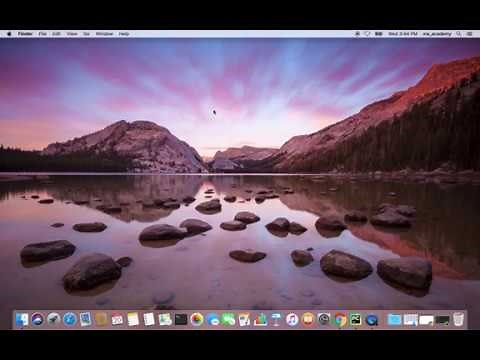Click the clock in the menu bar

tap(403, 34)
